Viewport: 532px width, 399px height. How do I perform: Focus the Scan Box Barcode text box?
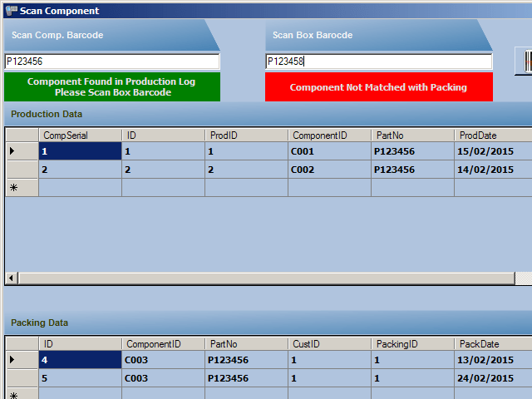pos(378,62)
